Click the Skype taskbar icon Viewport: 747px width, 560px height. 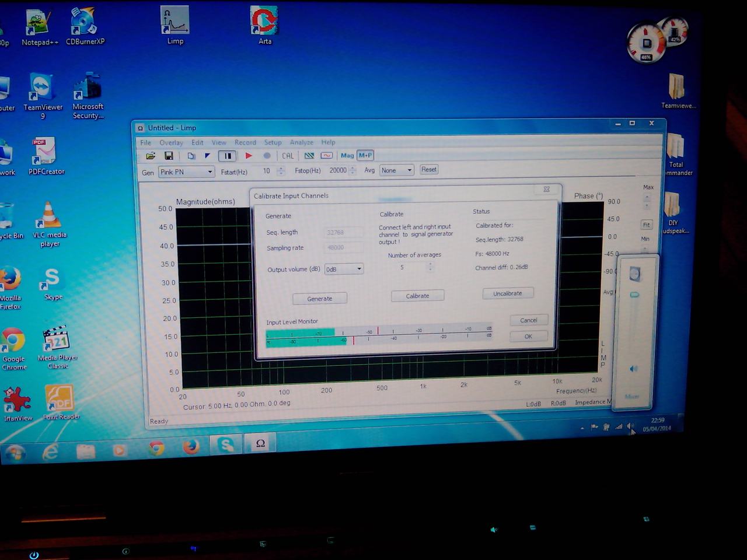point(225,445)
